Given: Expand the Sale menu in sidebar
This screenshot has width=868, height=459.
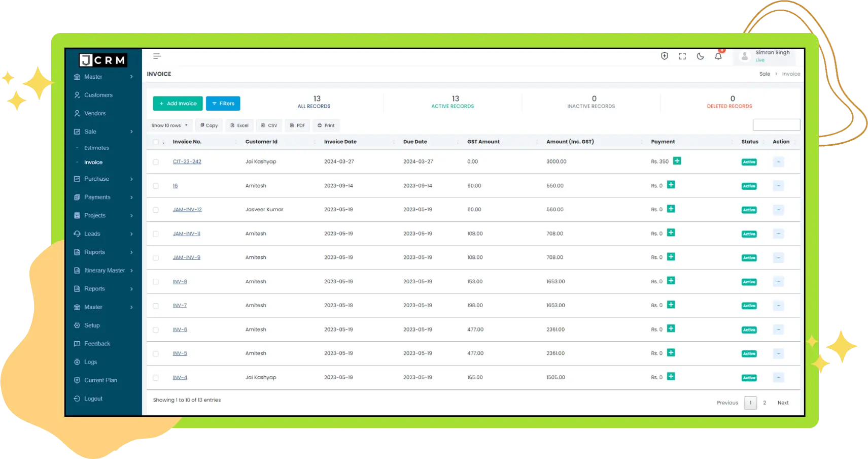Looking at the screenshot, I should (x=90, y=131).
